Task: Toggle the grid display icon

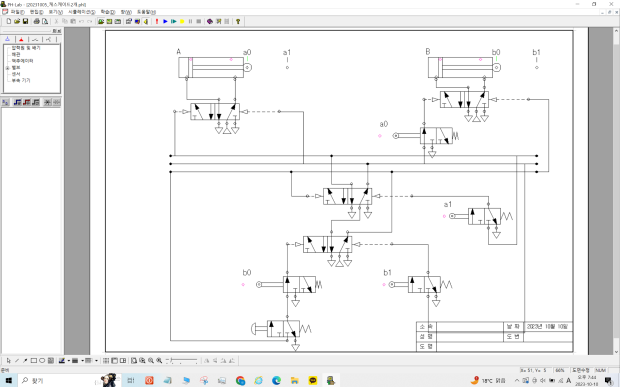Action: coord(106,361)
